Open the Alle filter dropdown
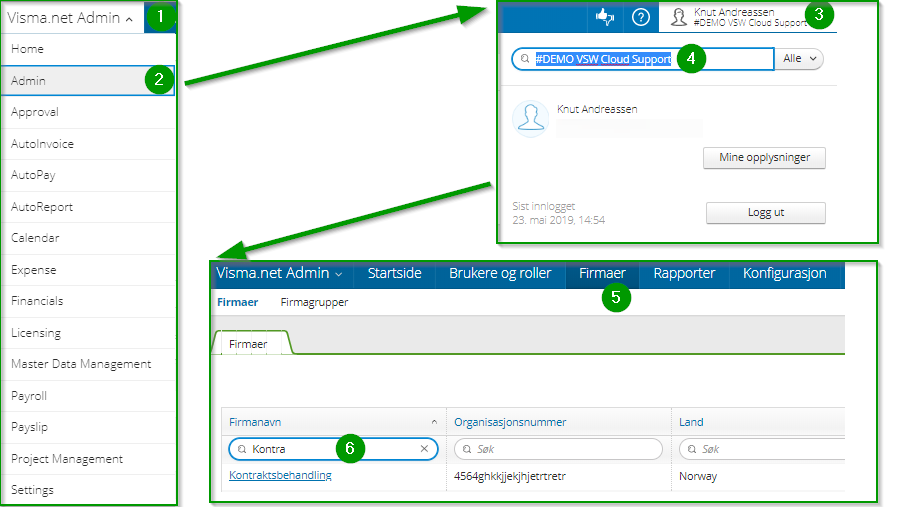Viewport: 913px width, 507px height. pyautogui.click(x=799, y=59)
